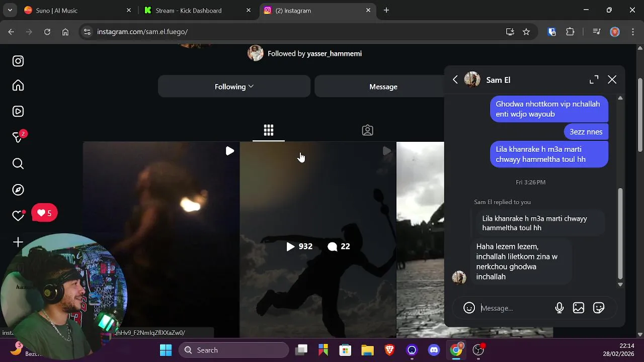Open Reels icon in Instagram sidebar
This screenshot has height=362, width=644.
tap(18, 112)
